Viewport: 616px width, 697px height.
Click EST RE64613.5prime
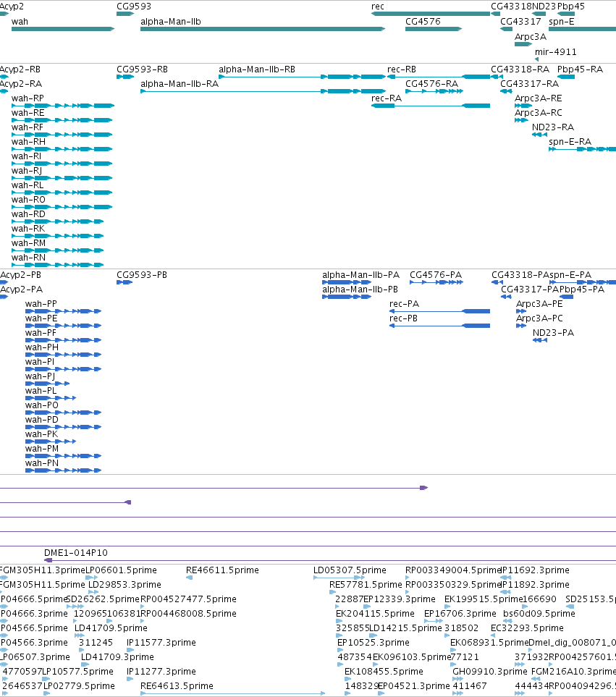[232, 693]
